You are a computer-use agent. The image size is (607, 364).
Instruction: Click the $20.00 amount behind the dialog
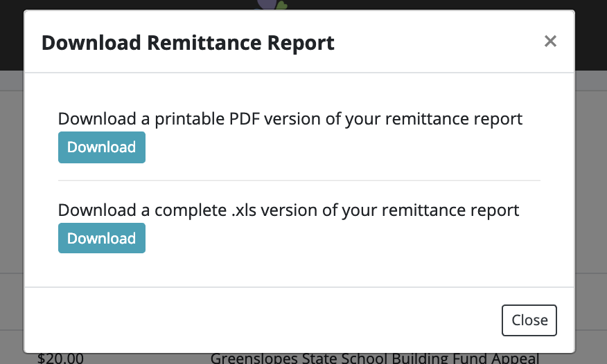click(x=60, y=358)
